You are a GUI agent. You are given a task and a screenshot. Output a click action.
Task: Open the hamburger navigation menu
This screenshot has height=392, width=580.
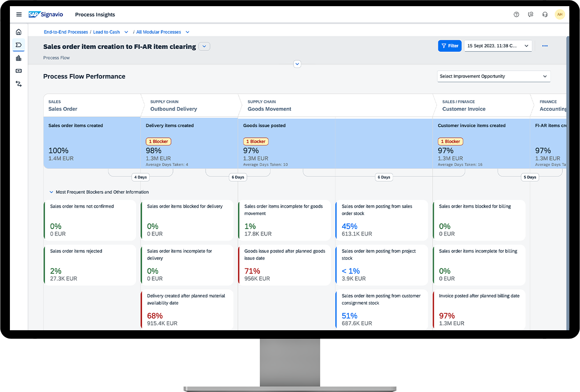pyautogui.click(x=19, y=14)
